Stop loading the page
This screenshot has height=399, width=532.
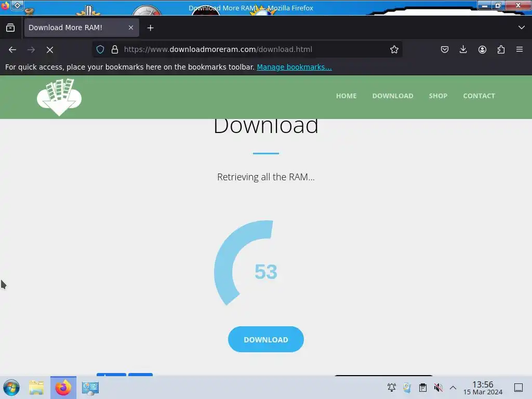click(50, 49)
